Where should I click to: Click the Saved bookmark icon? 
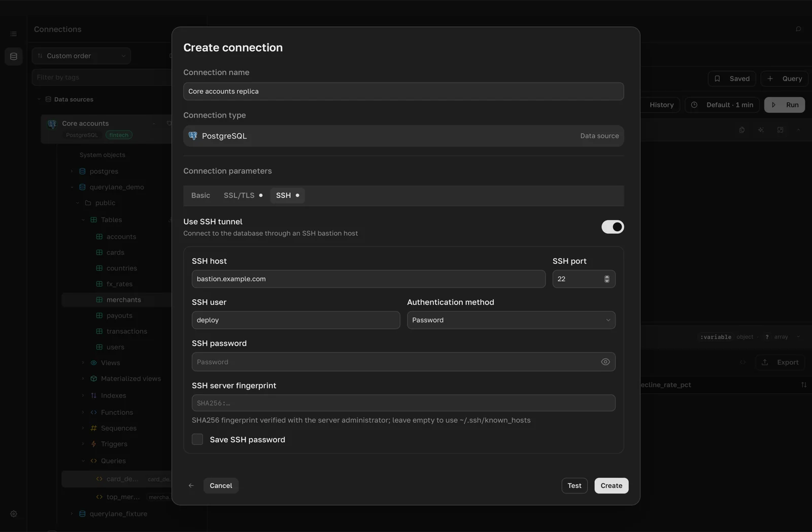click(717, 79)
